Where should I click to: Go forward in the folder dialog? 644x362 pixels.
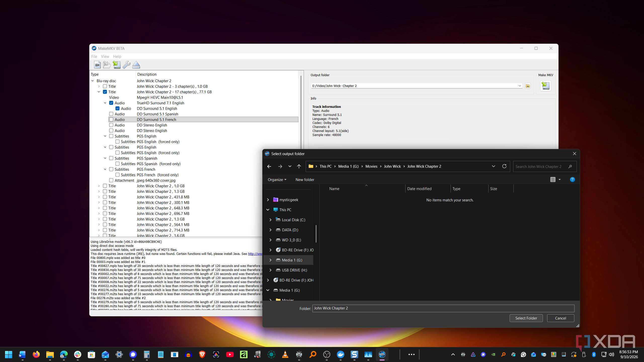pyautogui.click(x=280, y=166)
